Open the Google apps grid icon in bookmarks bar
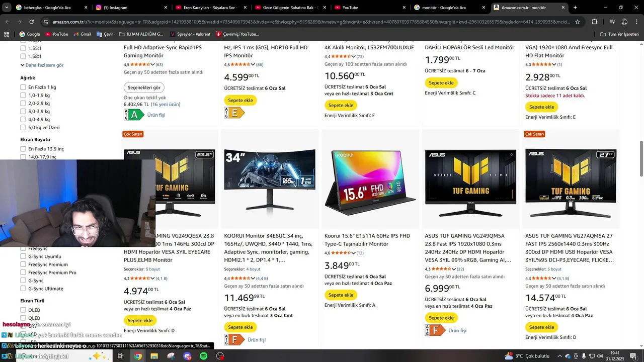Viewport: 644px width, 362px height. coord(7,34)
